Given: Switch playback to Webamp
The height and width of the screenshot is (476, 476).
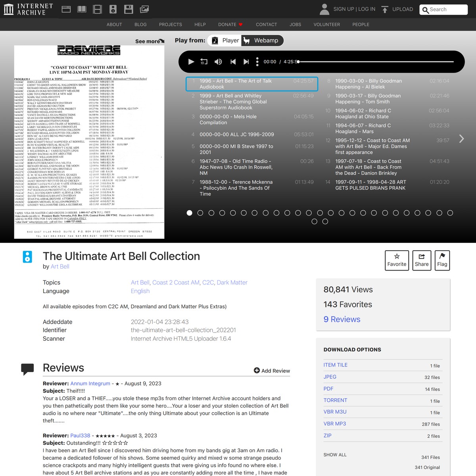Looking at the screenshot, I should [x=262, y=40].
